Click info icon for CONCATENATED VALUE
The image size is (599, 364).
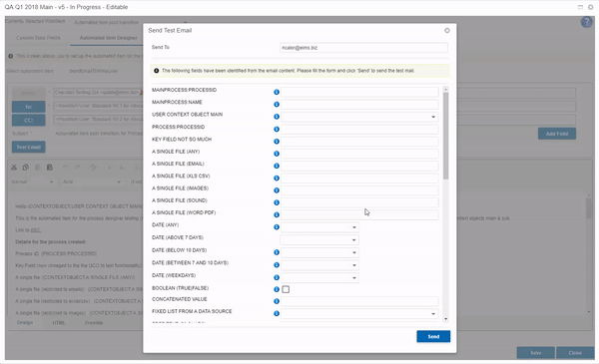(x=277, y=301)
